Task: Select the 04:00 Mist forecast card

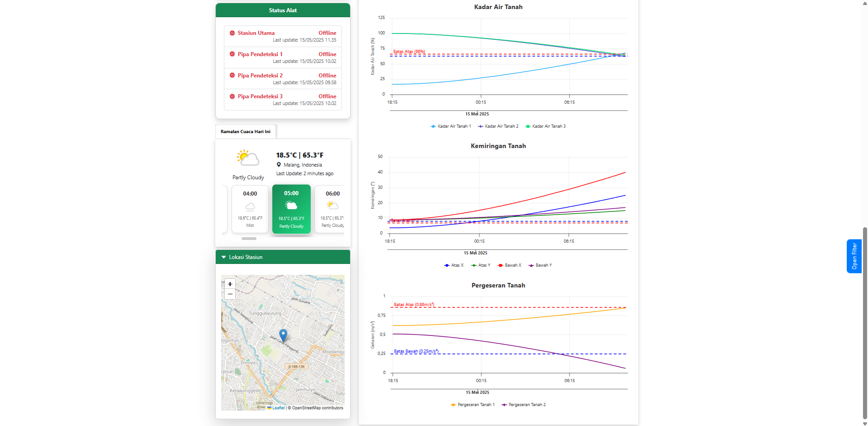Action: coord(250,209)
